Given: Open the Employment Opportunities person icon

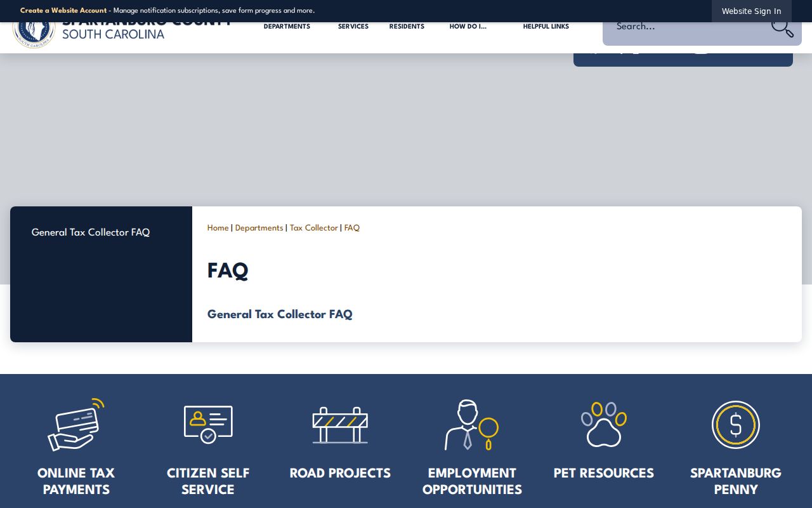Looking at the screenshot, I should [471, 425].
